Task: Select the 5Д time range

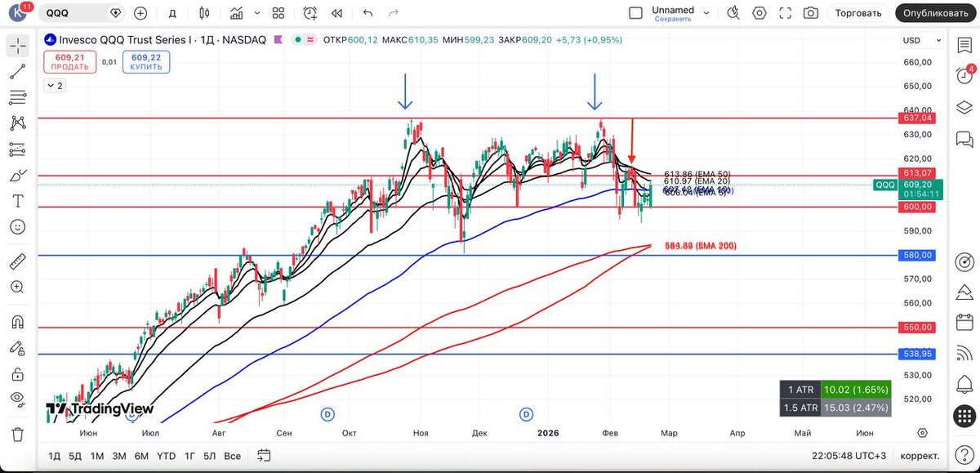Action: point(75,455)
